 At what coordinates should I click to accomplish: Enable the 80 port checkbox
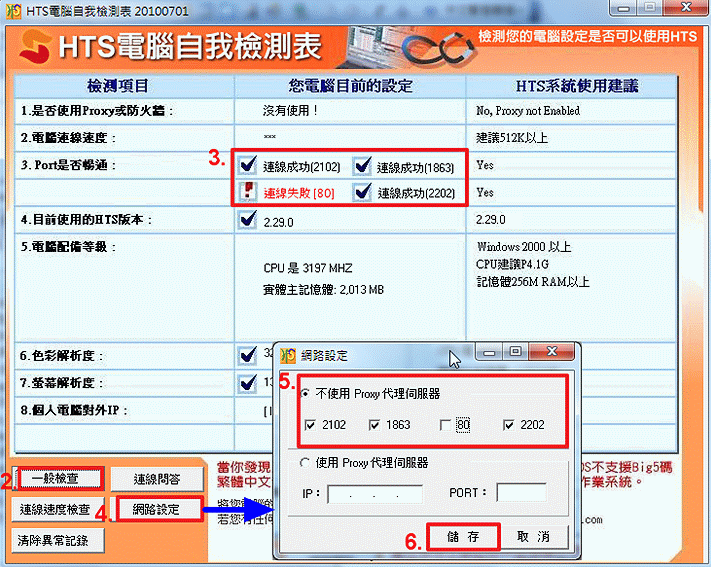pyautogui.click(x=445, y=425)
